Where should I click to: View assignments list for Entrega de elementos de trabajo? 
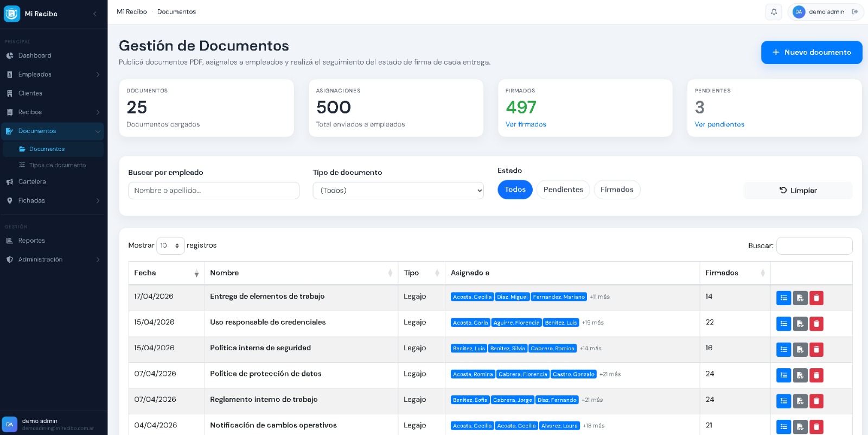[x=783, y=298]
